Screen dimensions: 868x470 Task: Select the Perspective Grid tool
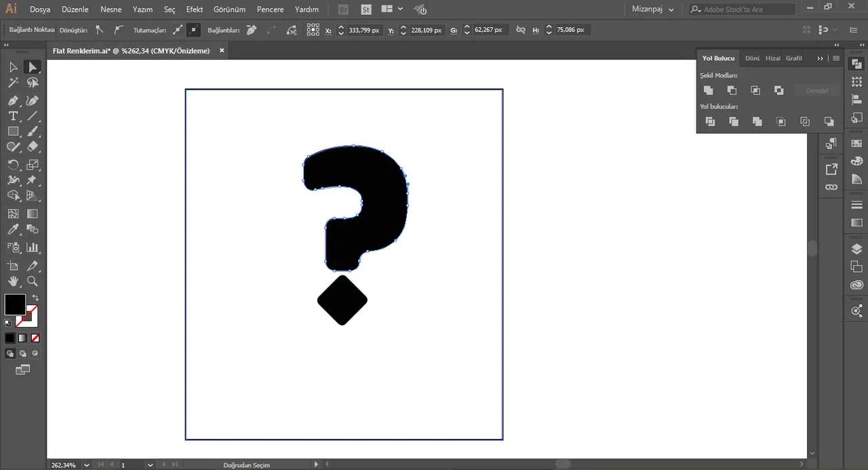click(33, 196)
